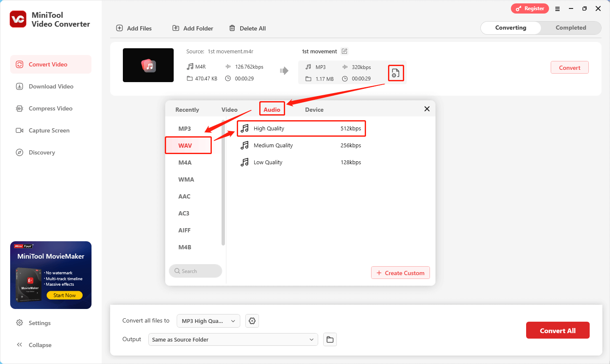Click the key icon on the Register button
This screenshot has height=364, width=610.
(518, 8)
